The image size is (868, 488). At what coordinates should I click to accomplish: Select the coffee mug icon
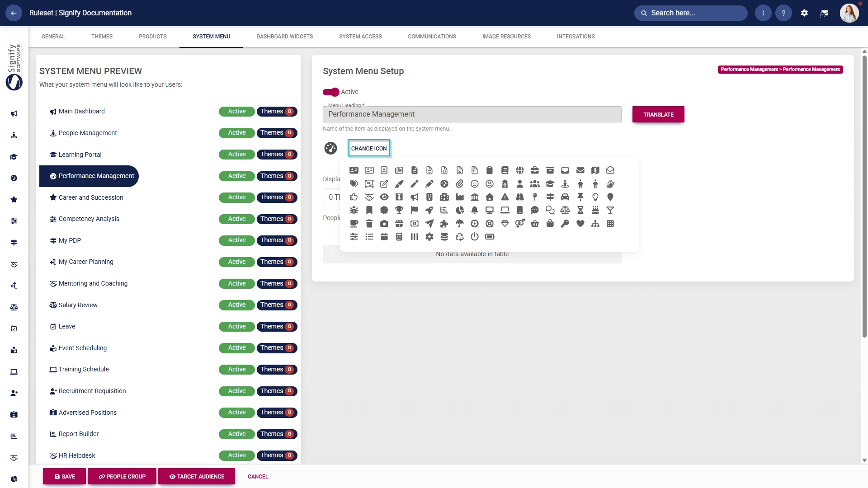354,224
